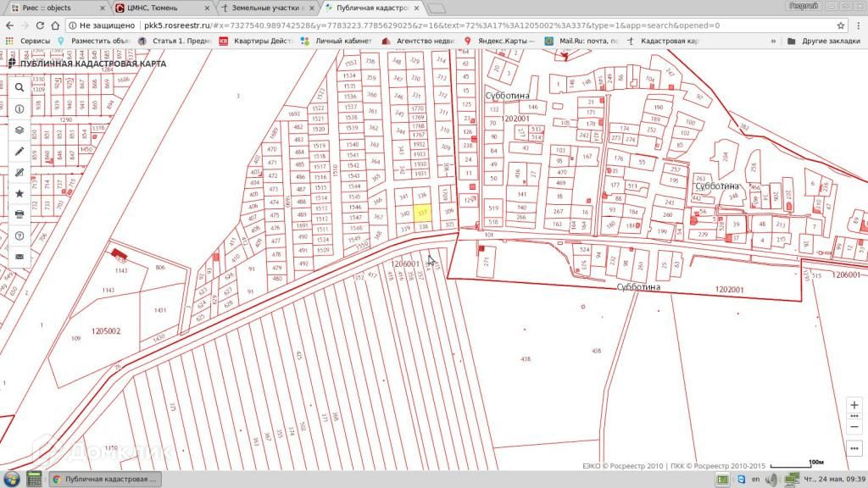Click the print map icon
The image size is (868, 488).
[x=19, y=214]
